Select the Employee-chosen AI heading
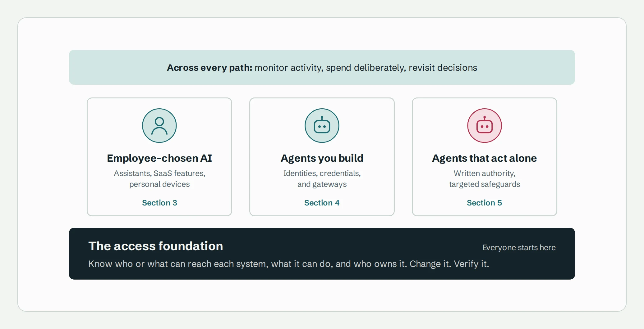The width and height of the screenshot is (644, 329). [159, 158]
